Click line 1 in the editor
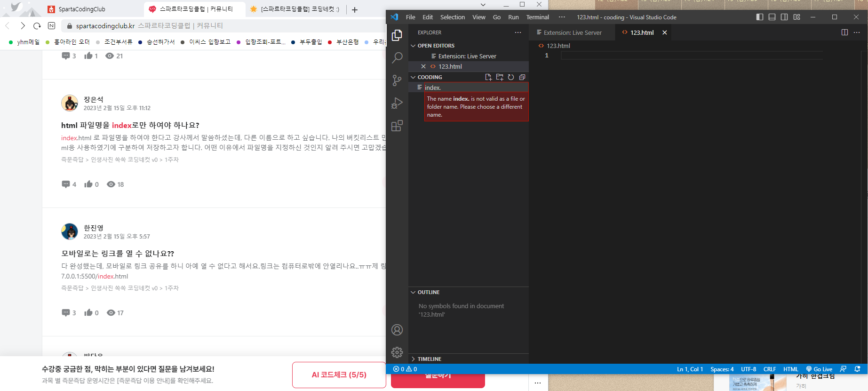 click(692, 56)
